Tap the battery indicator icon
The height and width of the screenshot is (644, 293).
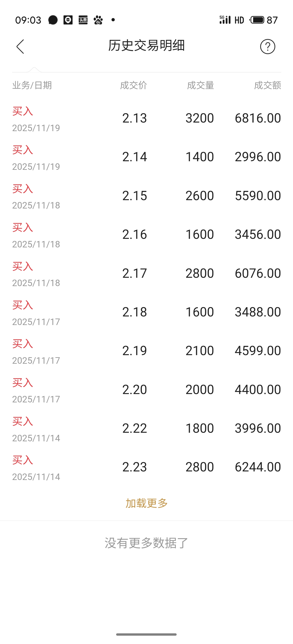coord(257,20)
